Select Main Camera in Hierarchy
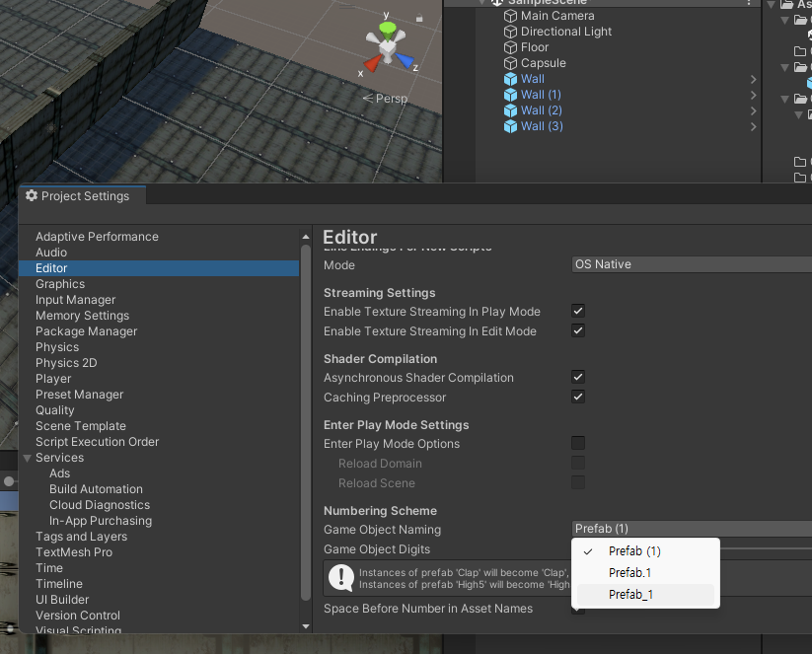 [x=557, y=16]
